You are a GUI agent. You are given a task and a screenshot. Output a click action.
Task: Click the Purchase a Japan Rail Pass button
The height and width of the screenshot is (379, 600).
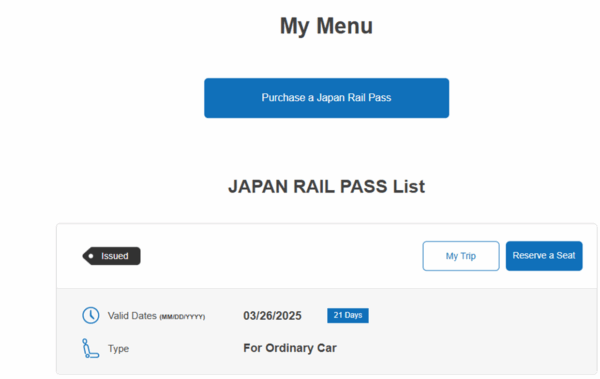(x=326, y=98)
